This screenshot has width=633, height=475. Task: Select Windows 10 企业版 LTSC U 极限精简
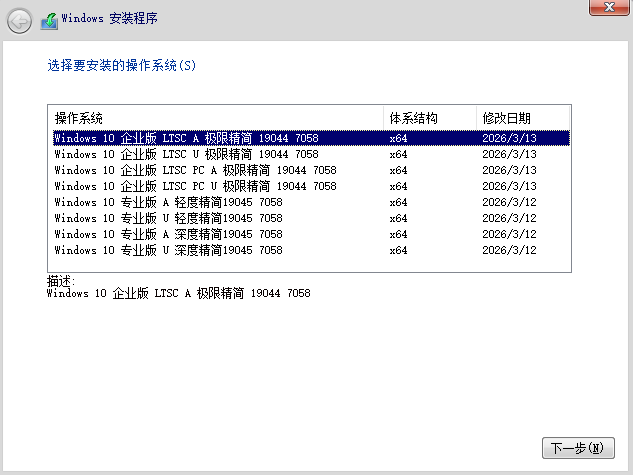186,154
